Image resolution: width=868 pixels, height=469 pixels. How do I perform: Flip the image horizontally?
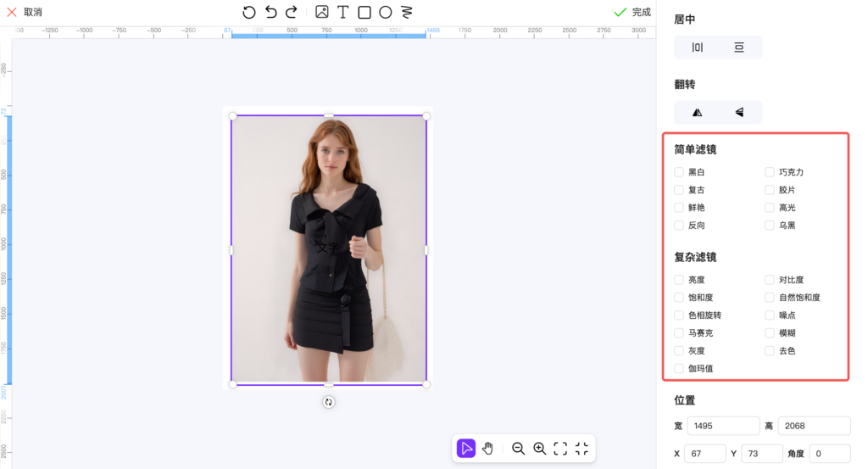click(x=698, y=113)
